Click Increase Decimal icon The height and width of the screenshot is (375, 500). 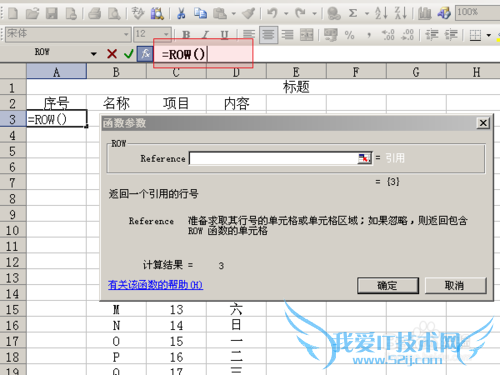tap(388, 35)
